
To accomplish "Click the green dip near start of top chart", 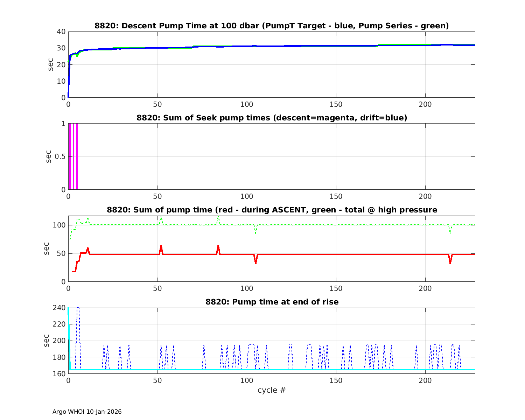I will click(77, 55).
